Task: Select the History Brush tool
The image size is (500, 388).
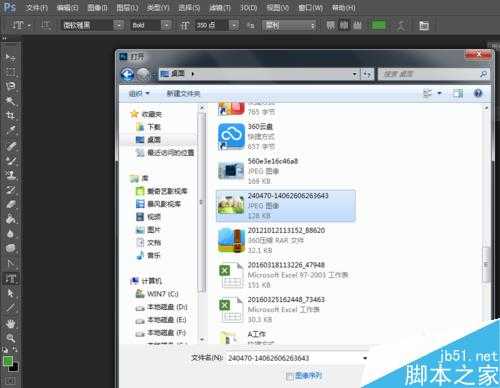Action: pyautogui.click(x=10, y=190)
